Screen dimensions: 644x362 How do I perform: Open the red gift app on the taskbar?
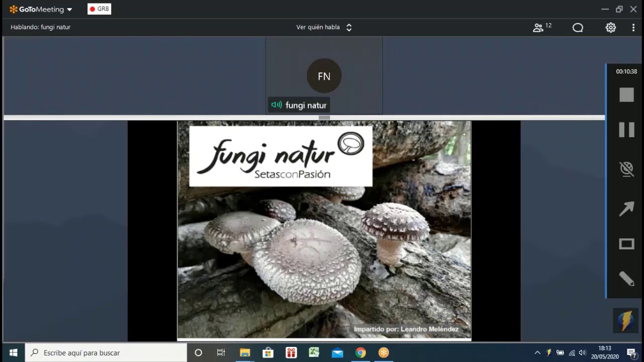291,352
